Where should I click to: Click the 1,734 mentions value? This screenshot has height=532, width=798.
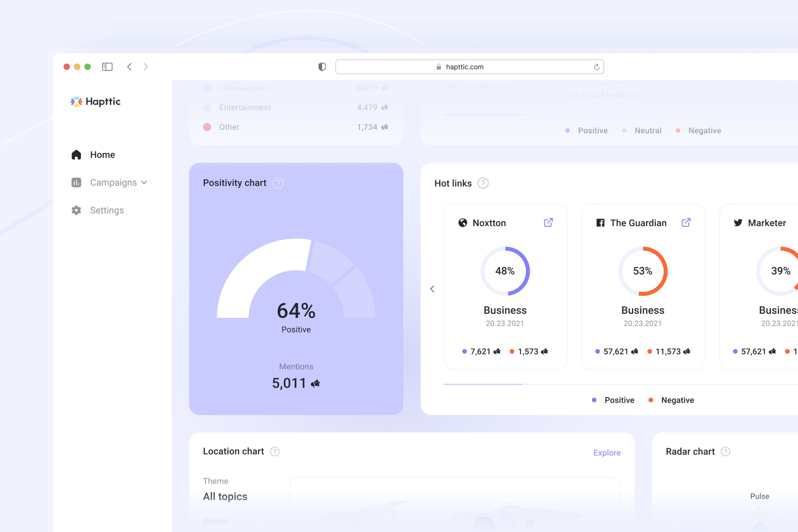(367, 127)
